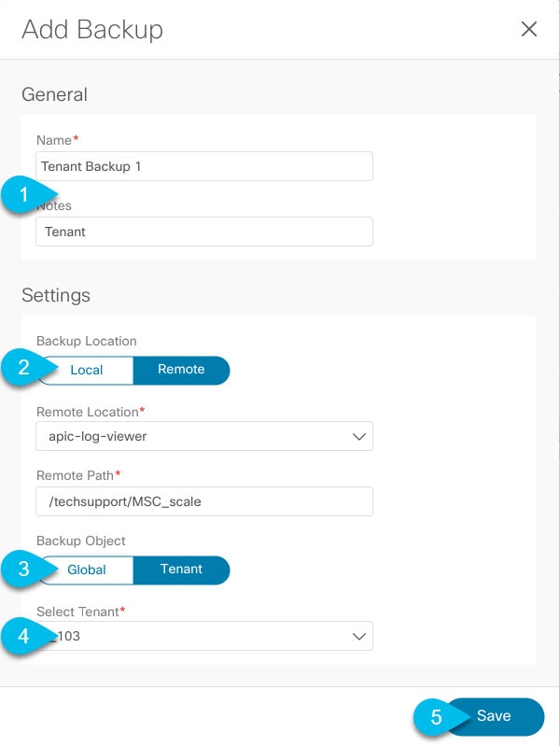Click the General section heading
This screenshot has height=746, width=560.
click(55, 94)
